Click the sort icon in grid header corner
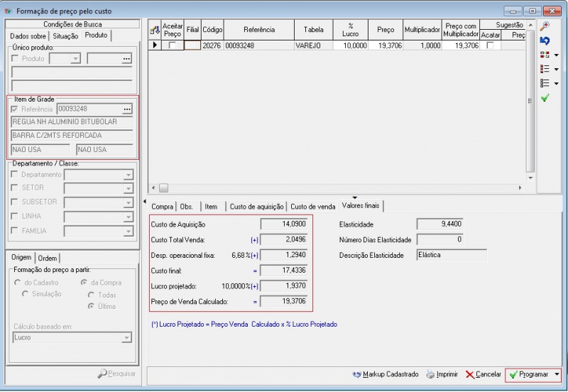This screenshot has height=392, width=568. coord(154,30)
